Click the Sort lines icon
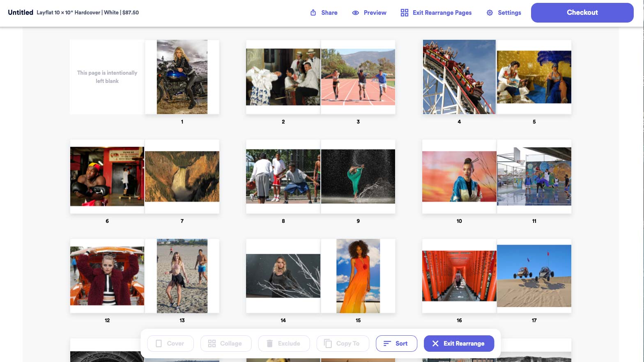 (x=387, y=344)
